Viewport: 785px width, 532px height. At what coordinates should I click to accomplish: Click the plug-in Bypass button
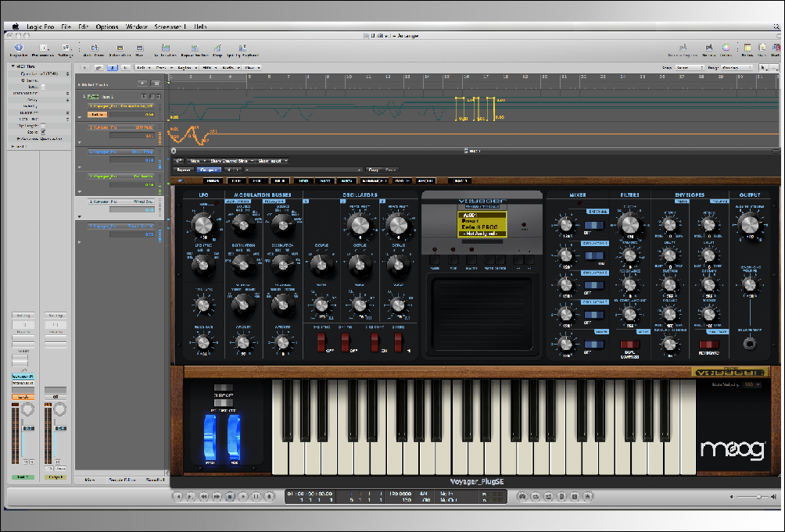(184, 170)
